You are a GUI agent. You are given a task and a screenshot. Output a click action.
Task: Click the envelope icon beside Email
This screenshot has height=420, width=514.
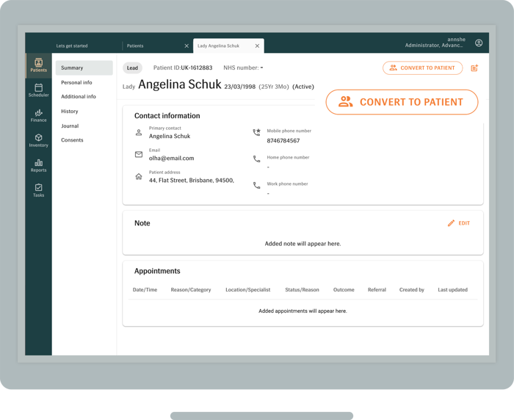[139, 154]
